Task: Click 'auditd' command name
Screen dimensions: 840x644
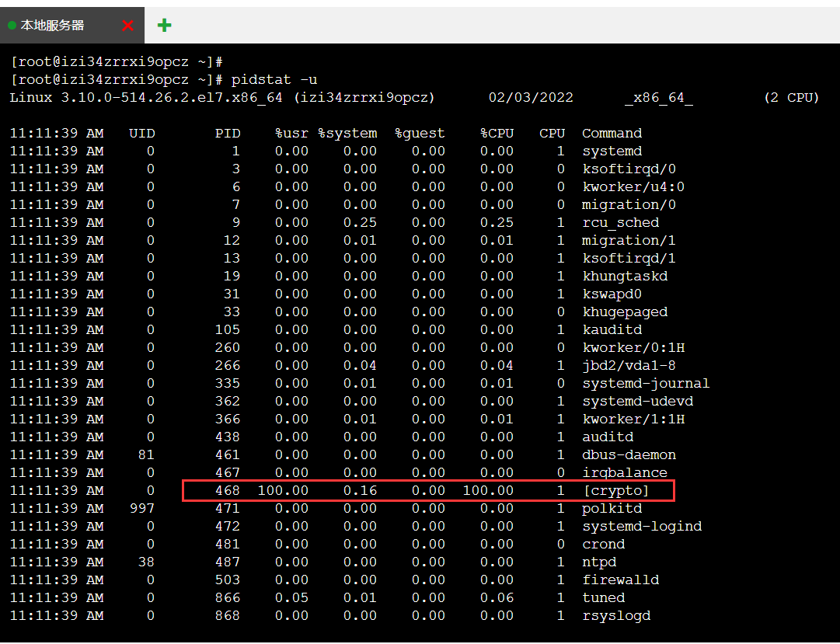Action: (x=608, y=437)
